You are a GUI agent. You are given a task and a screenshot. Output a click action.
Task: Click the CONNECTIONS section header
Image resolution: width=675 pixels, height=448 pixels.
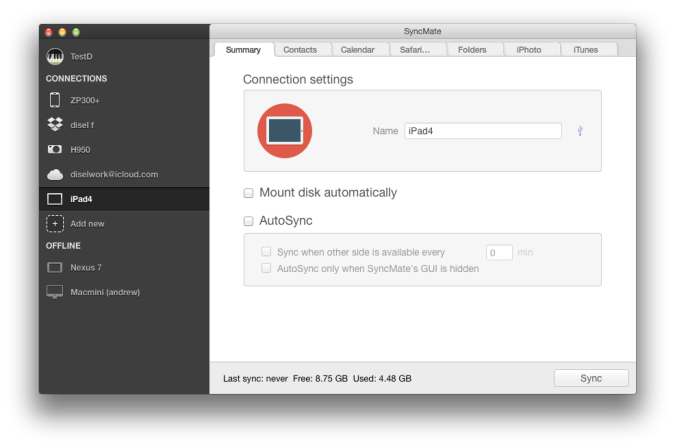[77, 78]
